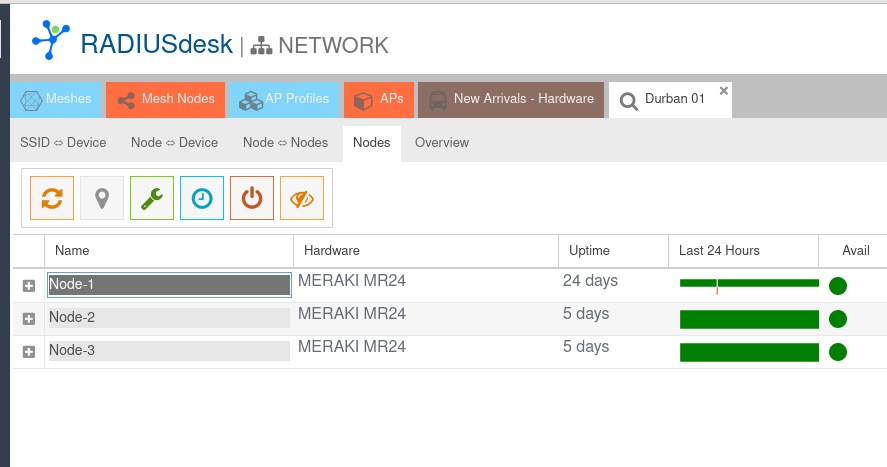Click the map pin location button
This screenshot has height=467, width=887.
tap(102, 198)
